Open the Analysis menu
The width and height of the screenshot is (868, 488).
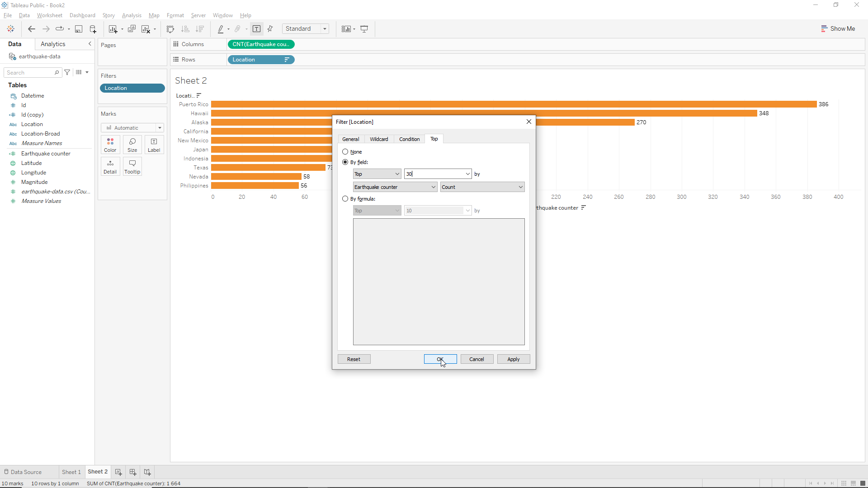tap(132, 15)
